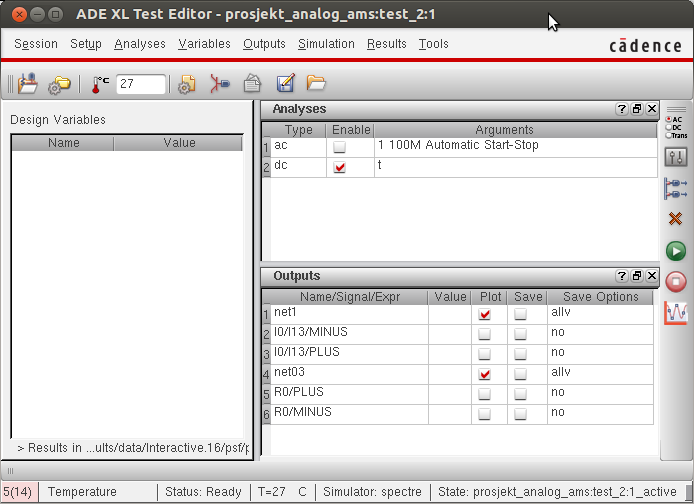The height and width of the screenshot is (504, 694).
Task: Select the R0/MINUS output name cell
Action: [x=349, y=414]
